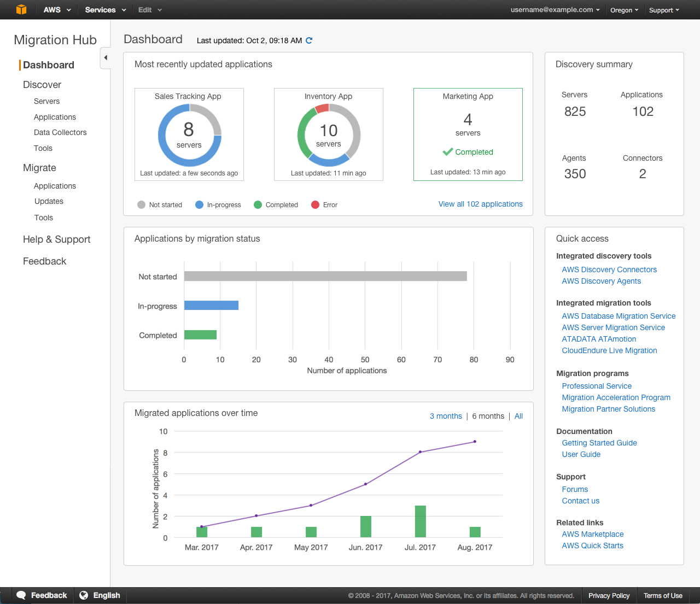Open the Edit dropdown in top bar
700x604 pixels.
pyautogui.click(x=150, y=10)
